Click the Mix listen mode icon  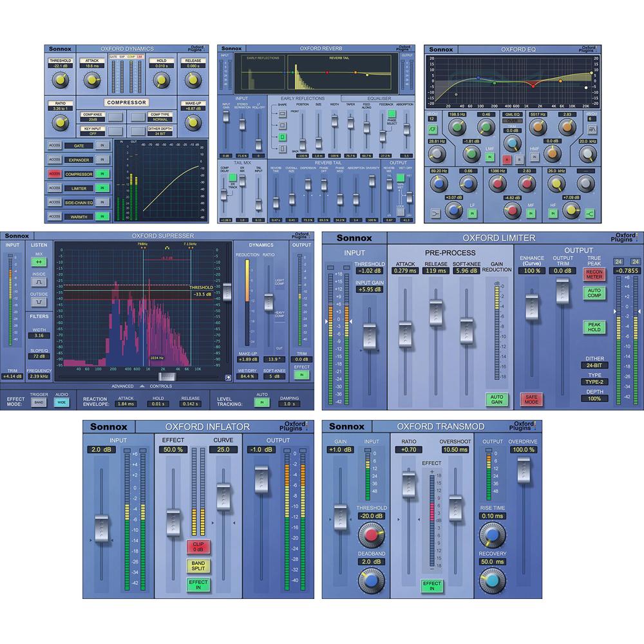38,263
